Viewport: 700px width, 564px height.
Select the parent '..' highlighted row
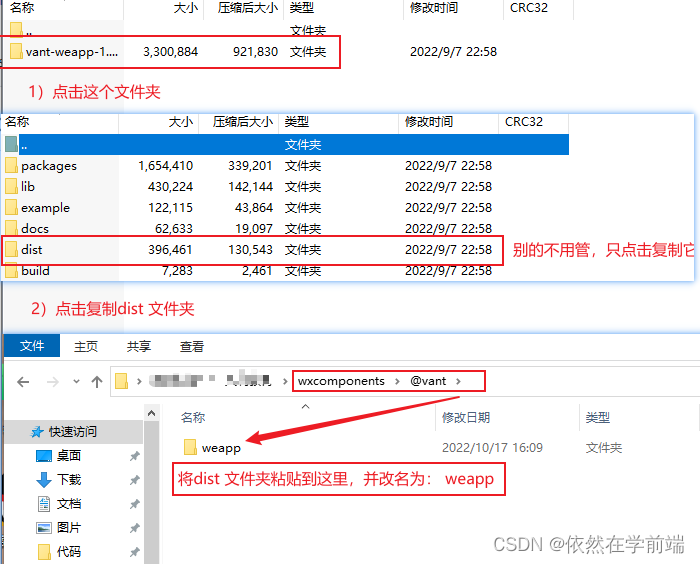click(285, 145)
